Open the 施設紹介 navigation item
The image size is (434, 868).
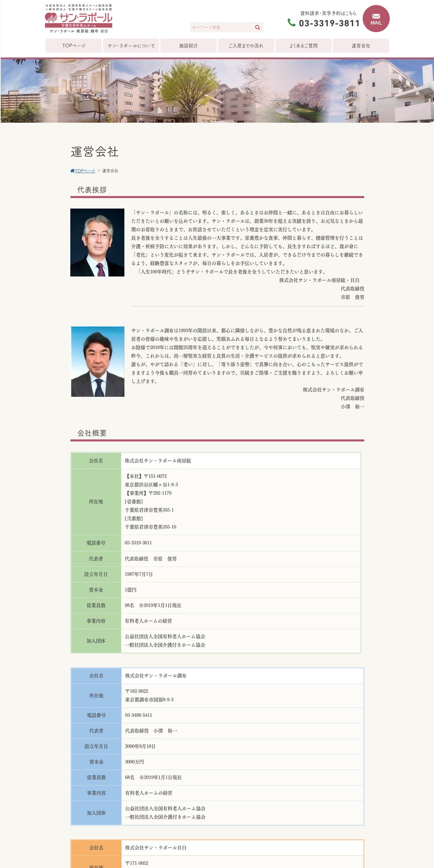click(189, 46)
